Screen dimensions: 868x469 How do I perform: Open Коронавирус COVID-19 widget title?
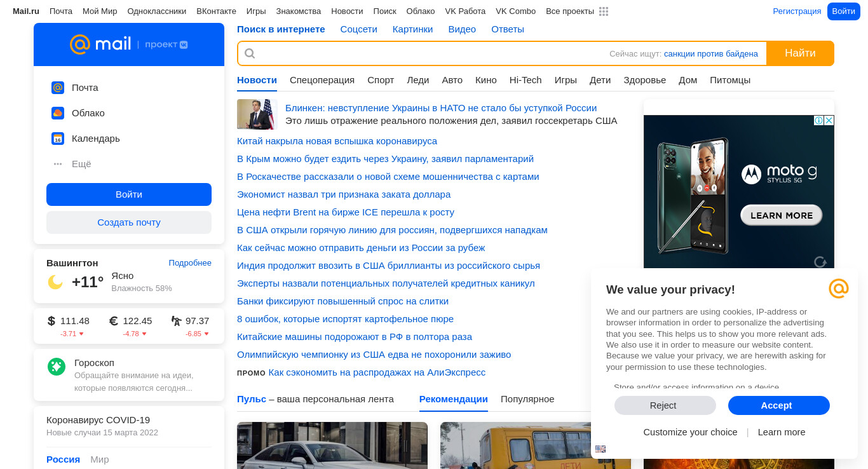(98, 420)
